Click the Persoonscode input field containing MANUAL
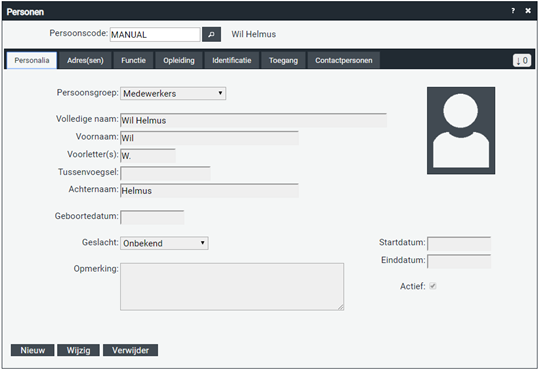The width and height of the screenshot is (541, 371). tap(155, 35)
